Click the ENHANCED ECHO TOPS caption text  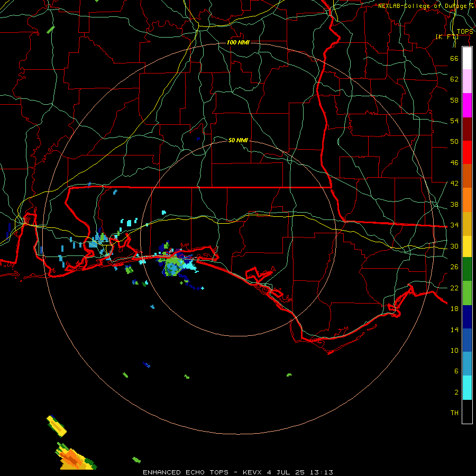pyautogui.click(x=186, y=472)
